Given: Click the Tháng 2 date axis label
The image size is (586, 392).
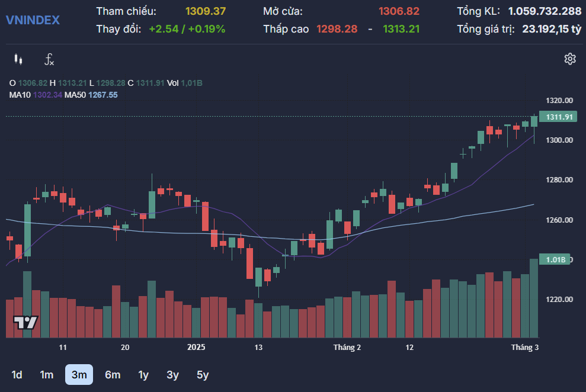Looking at the screenshot, I should [347, 348].
